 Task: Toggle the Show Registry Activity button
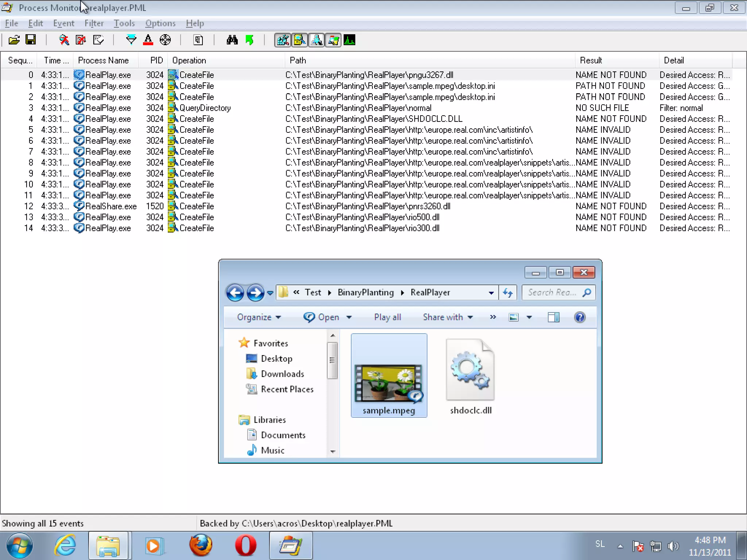pyautogui.click(x=283, y=40)
